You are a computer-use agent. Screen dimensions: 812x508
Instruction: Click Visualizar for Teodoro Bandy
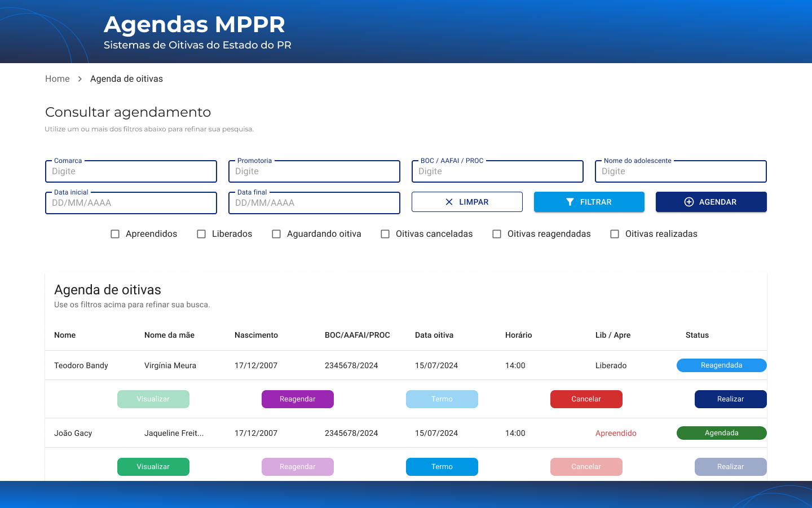pos(153,399)
